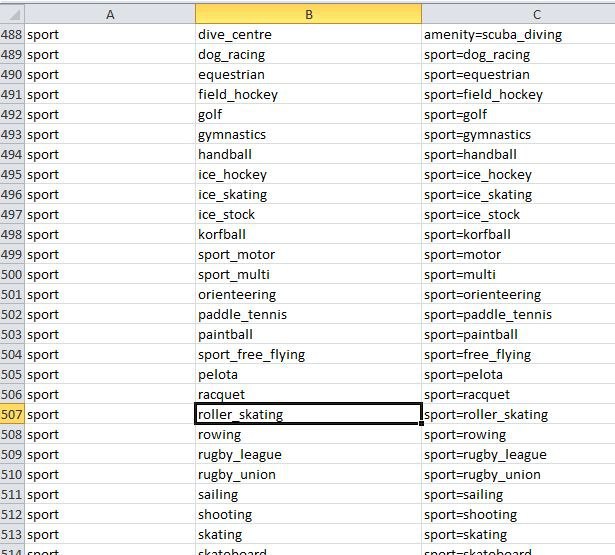Viewport: 615px width, 555px height.
Task: Select the sailing cell in column B
Action: pyautogui.click(x=309, y=494)
